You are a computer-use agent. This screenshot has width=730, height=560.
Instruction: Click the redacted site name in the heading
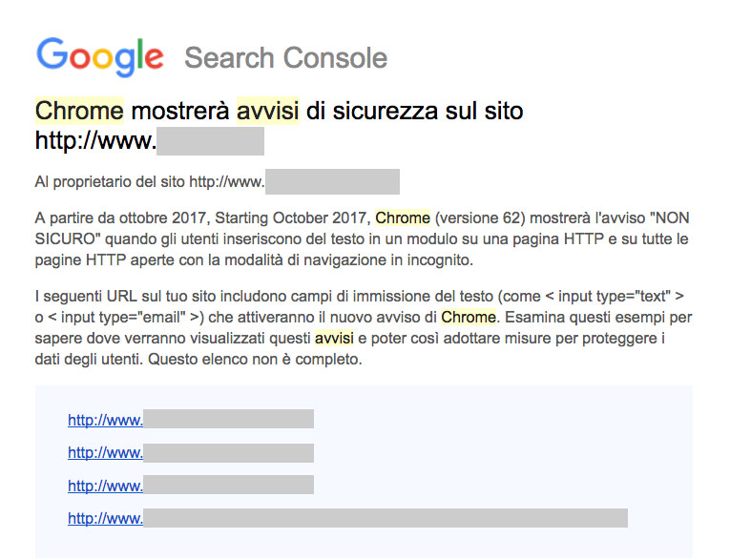[x=211, y=141]
